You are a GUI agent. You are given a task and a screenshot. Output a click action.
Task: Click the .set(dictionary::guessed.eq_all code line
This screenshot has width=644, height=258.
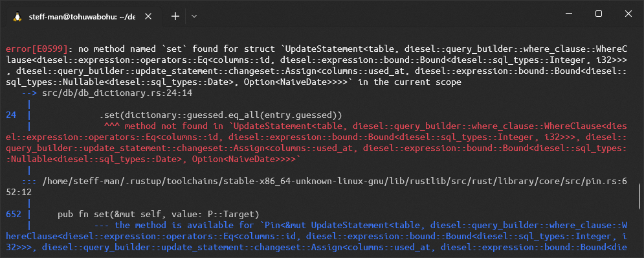point(221,115)
